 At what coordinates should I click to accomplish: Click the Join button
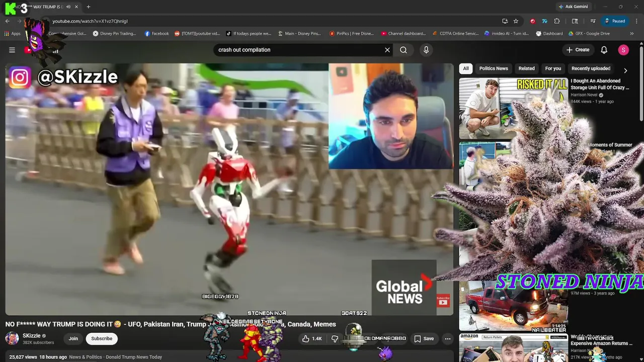coord(73,338)
